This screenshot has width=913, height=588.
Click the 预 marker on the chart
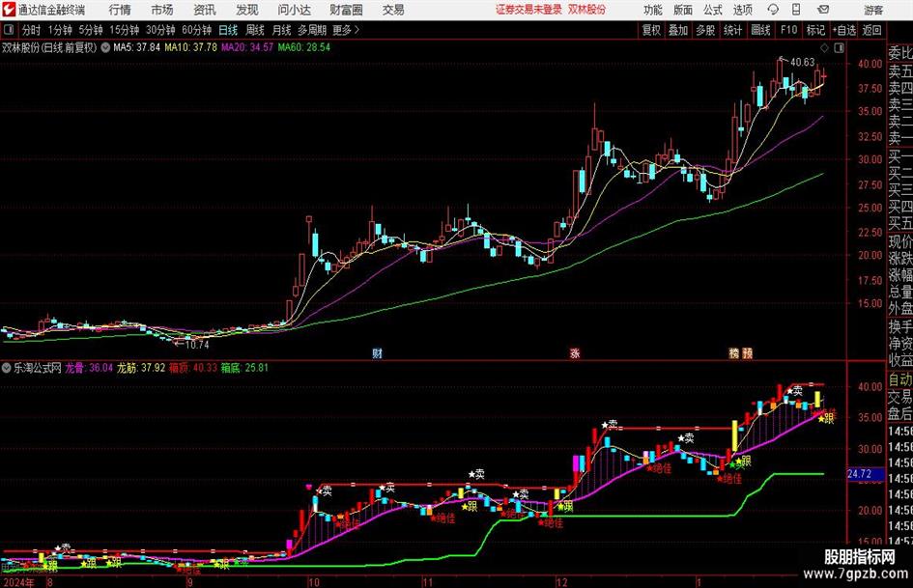(x=747, y=352)
